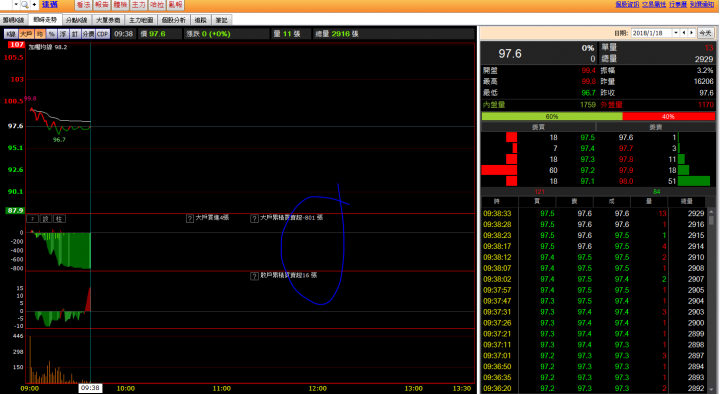Click the ? icon beside 大戶買進4張
Screen dimensions: 720x394
[190, 219]
